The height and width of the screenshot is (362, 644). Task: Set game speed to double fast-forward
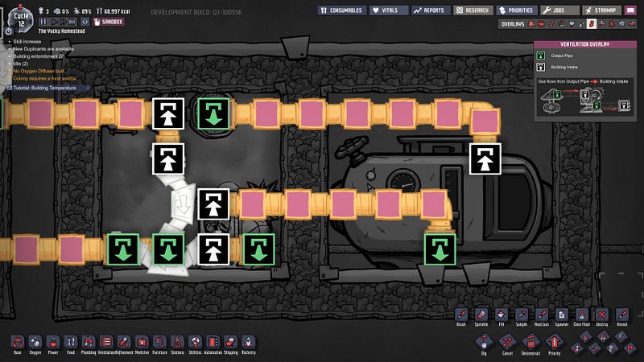tap(63, 22)
